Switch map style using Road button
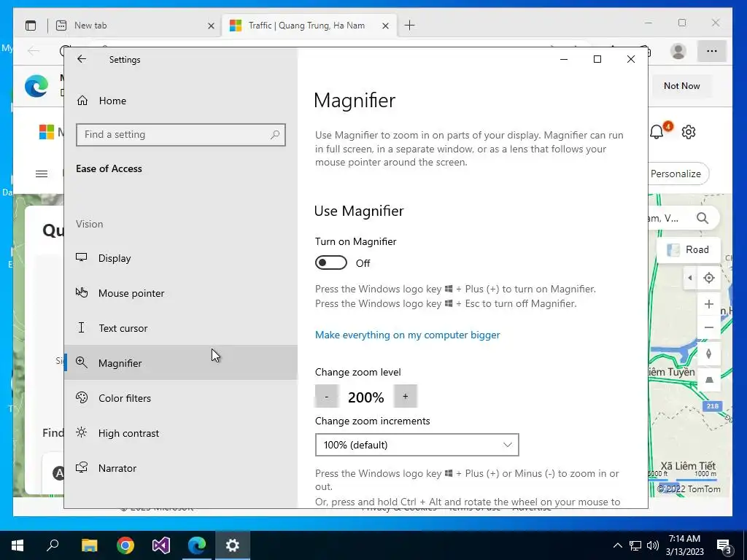Image resolution: width=747 pixels, height=560 pixels. click(689, 249)
